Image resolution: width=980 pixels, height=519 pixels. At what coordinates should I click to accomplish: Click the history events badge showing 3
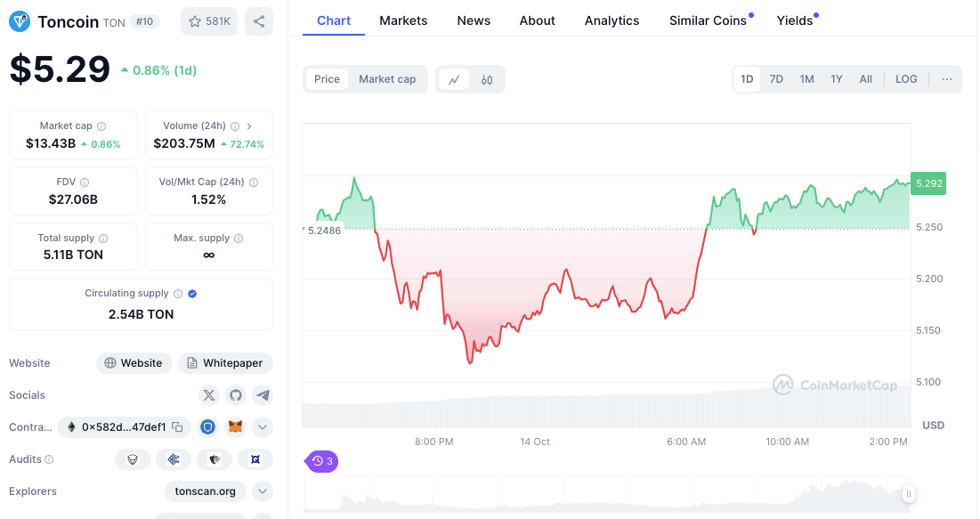tap(322, 461)
